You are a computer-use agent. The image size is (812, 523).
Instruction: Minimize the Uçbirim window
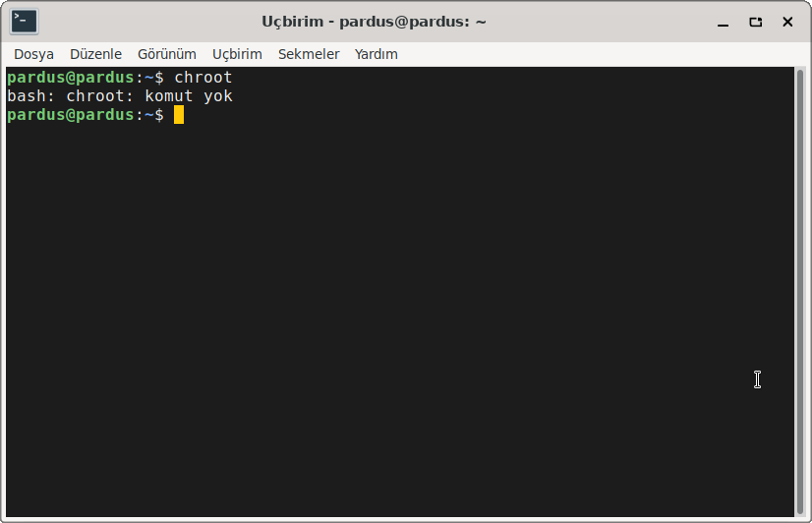(723, 23)
